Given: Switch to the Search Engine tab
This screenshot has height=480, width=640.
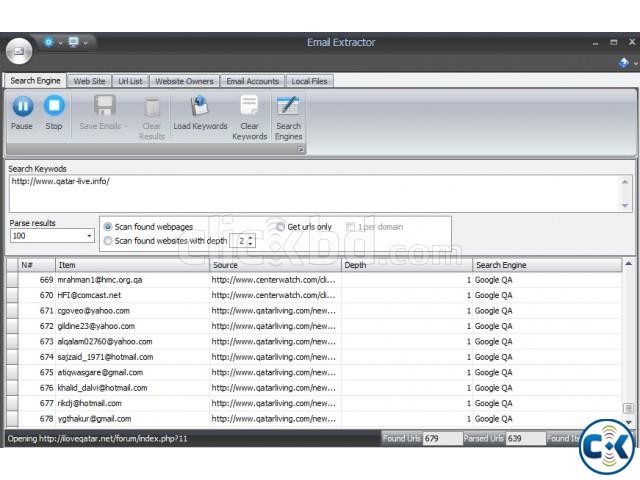Looking at the screenshot, I should (36, 81).
